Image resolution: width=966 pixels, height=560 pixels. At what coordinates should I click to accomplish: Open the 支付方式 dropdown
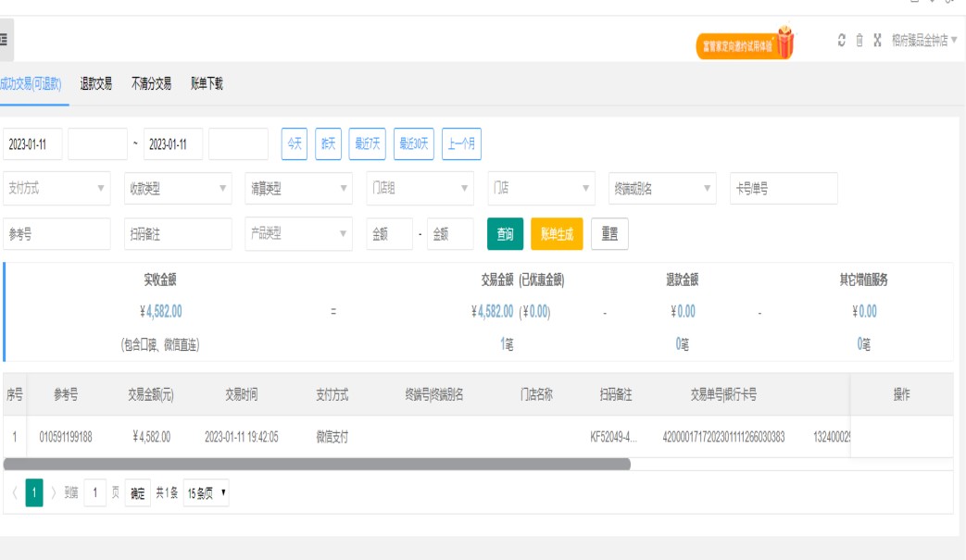pos(56,189)
